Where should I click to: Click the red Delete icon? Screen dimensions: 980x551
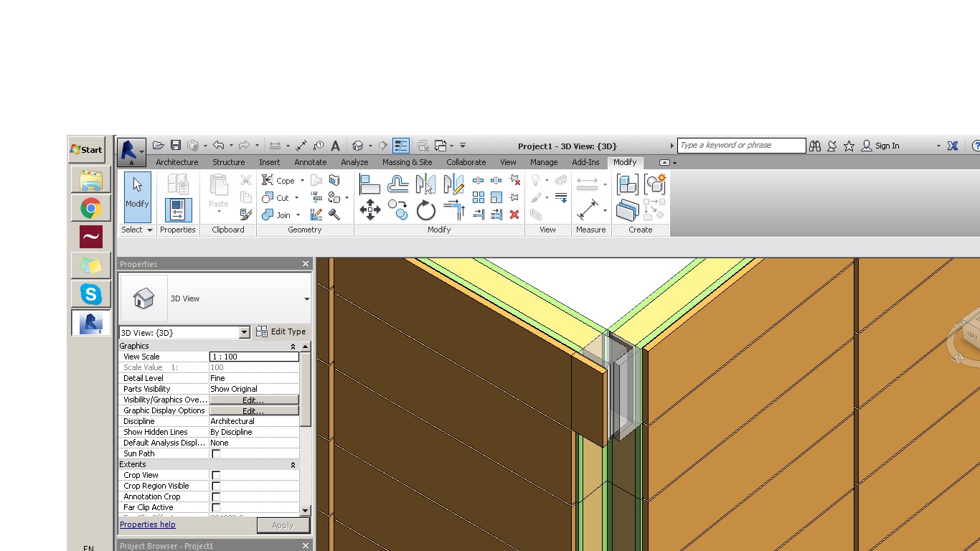(x=514, y=215)
